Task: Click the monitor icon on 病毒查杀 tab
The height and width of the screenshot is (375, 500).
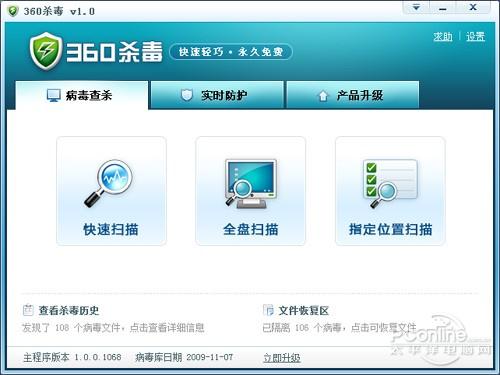Action: tap(53, 95)
